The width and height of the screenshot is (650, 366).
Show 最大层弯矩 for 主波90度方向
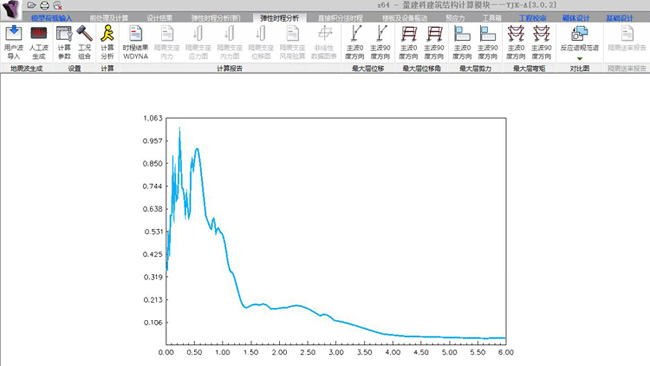pos(541,42)
